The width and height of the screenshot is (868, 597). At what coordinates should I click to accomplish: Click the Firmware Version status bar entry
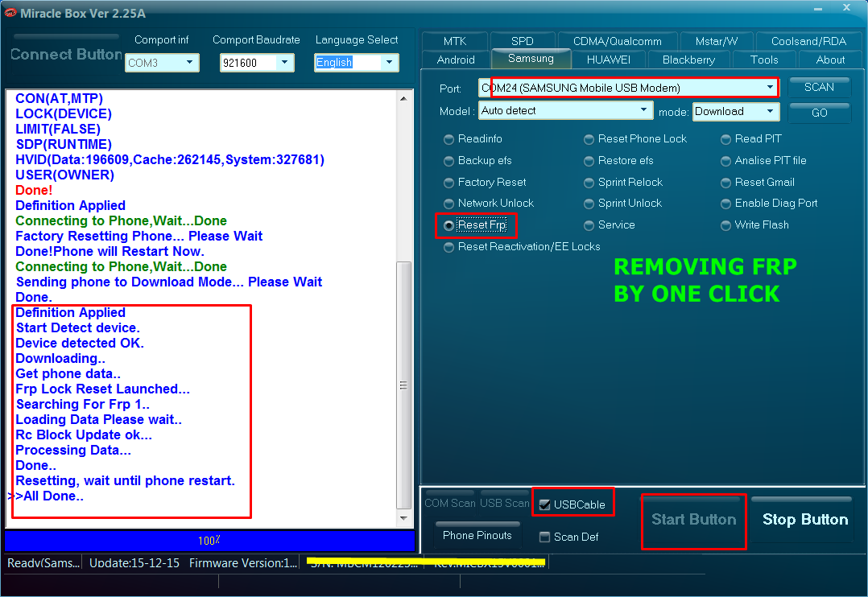[243, 563]
